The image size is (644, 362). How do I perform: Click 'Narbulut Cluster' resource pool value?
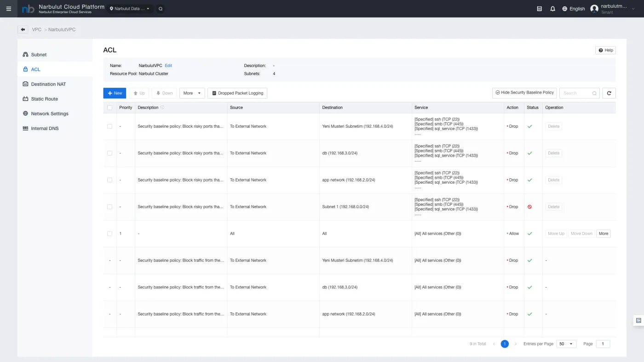pyautogui.click(x=154, y=74)
